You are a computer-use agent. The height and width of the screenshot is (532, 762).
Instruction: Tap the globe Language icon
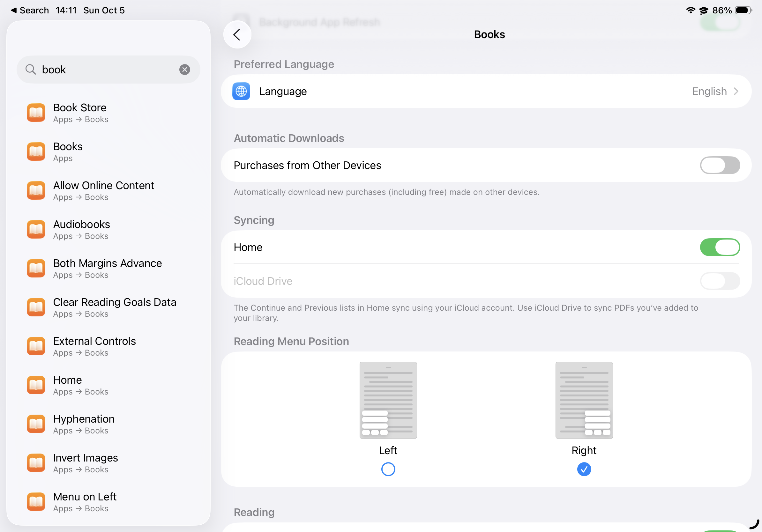coord(241,91)
